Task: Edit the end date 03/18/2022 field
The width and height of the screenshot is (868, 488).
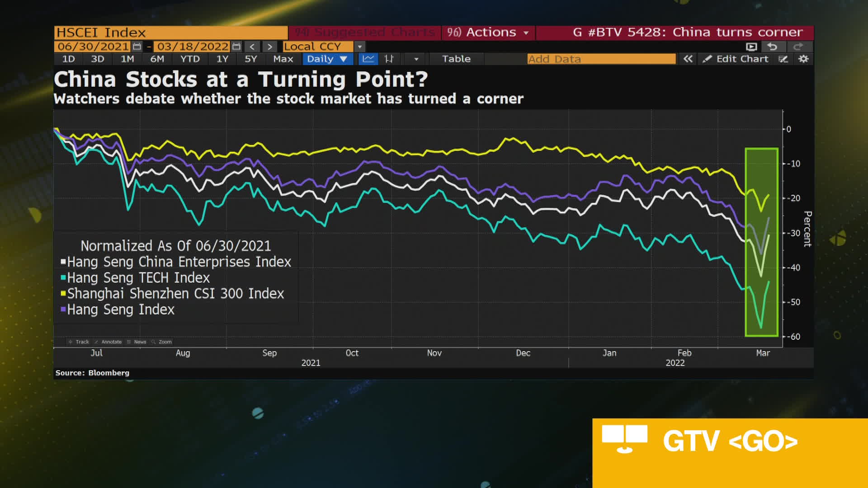Action: tap(193, 47)
